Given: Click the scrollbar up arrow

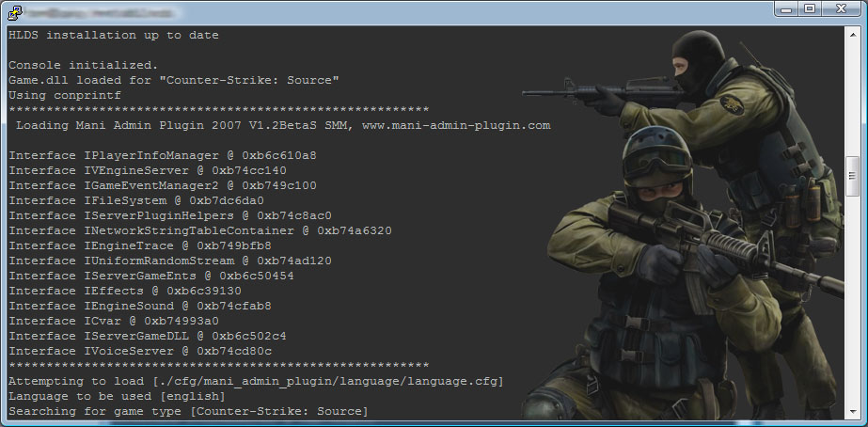Looking at the screenshot, I should 853,33.
